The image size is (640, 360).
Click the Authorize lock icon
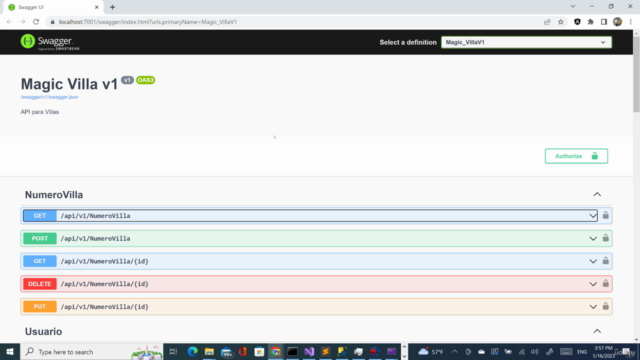[x=595, y=156]
